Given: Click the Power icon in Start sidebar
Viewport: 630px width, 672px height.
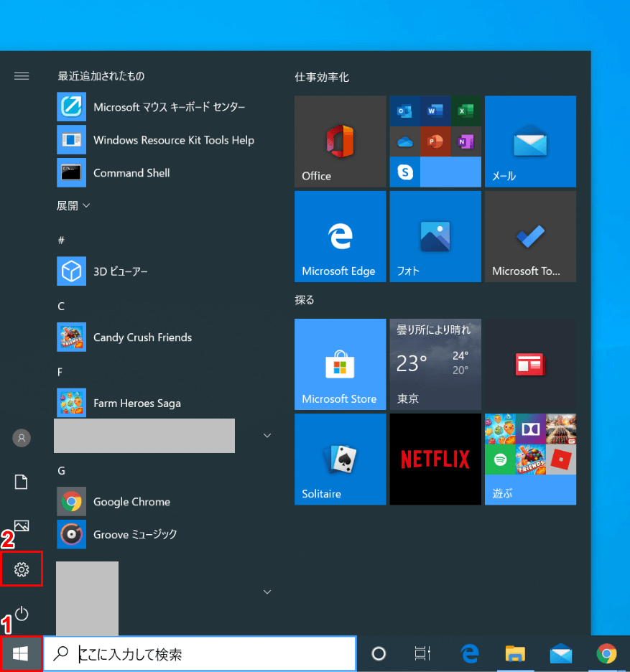Looking at the screenshot, I should 22,614.
